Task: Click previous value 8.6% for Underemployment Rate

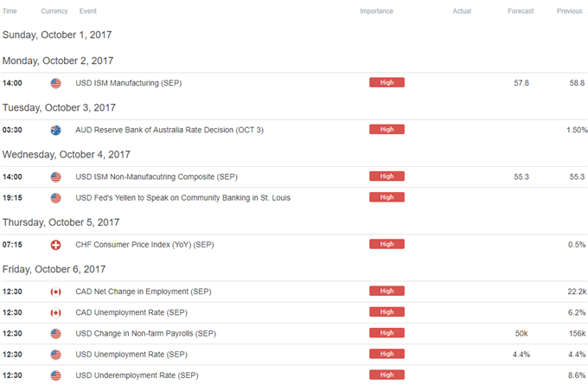Action: (577, 375)
